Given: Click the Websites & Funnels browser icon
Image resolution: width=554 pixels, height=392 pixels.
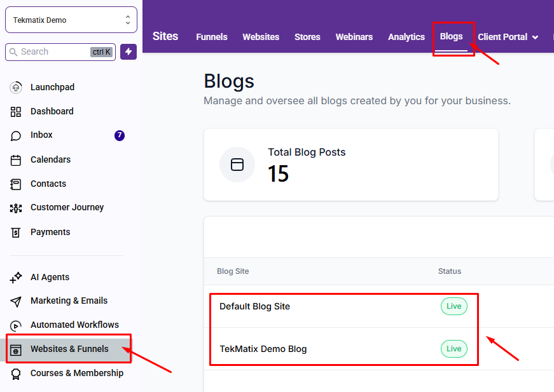Looking at the screenshot, I should 16,350.
